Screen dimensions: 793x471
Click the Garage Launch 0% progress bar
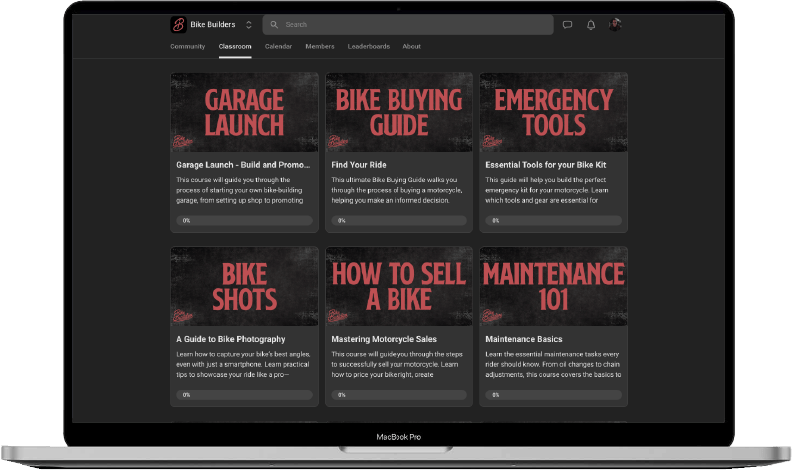[244, 221]
